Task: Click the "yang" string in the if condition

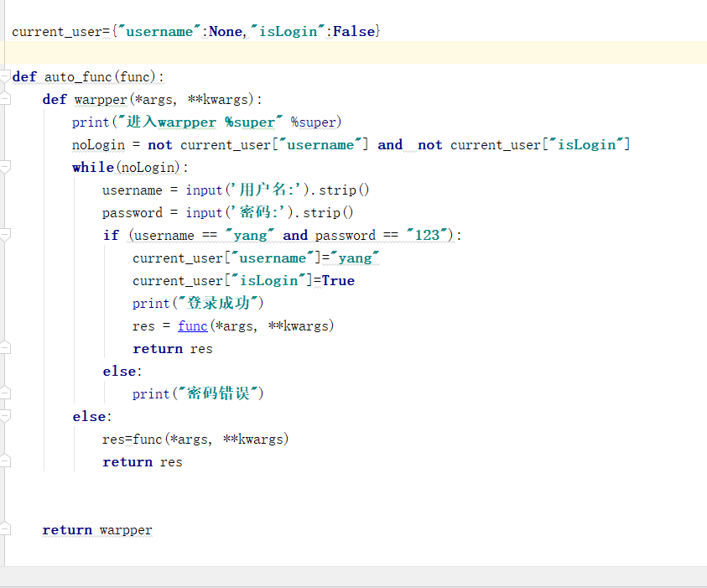Action: [249, 236]
